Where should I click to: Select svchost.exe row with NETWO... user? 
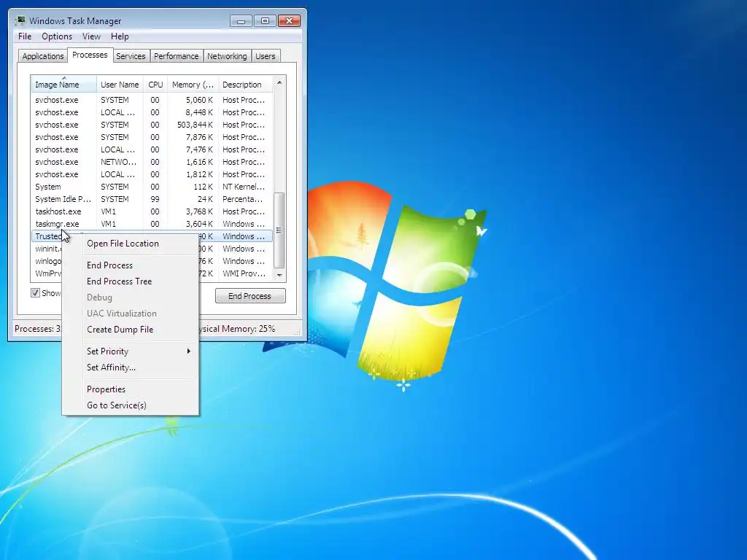tap(152, 162)
